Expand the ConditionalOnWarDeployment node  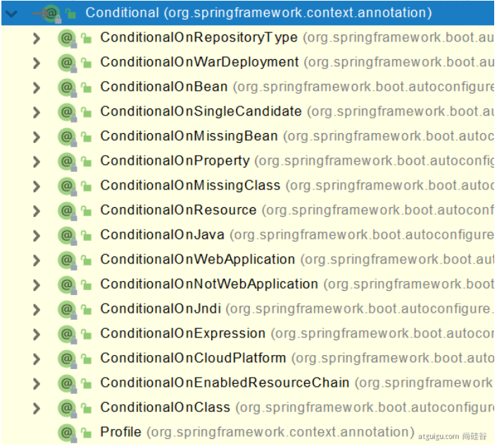tap(37, 63)
